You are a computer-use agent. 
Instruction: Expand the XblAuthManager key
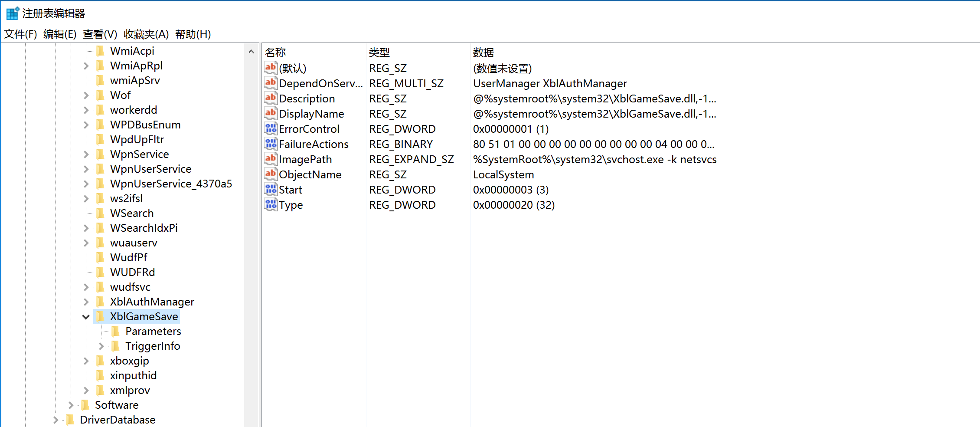(86, 302)
